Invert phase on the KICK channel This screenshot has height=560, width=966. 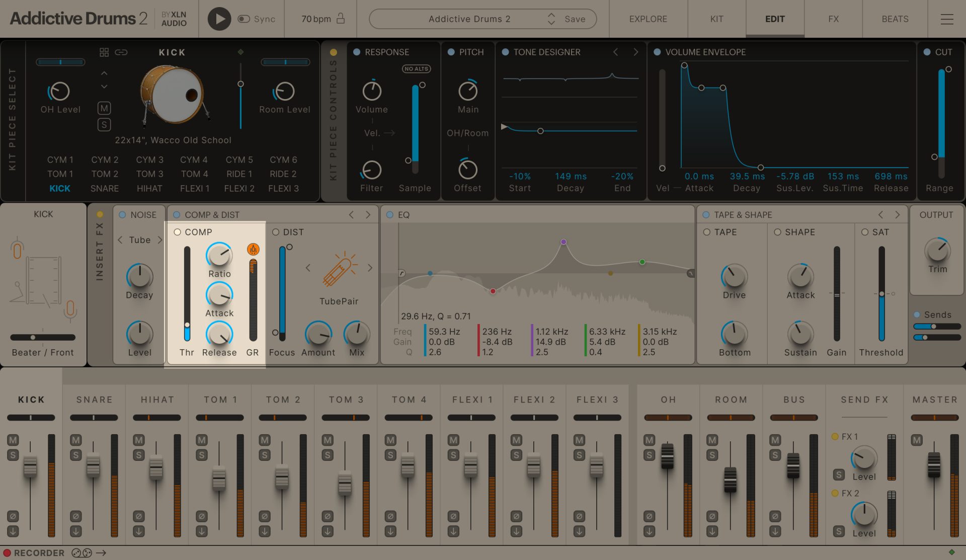click(13, 516)
